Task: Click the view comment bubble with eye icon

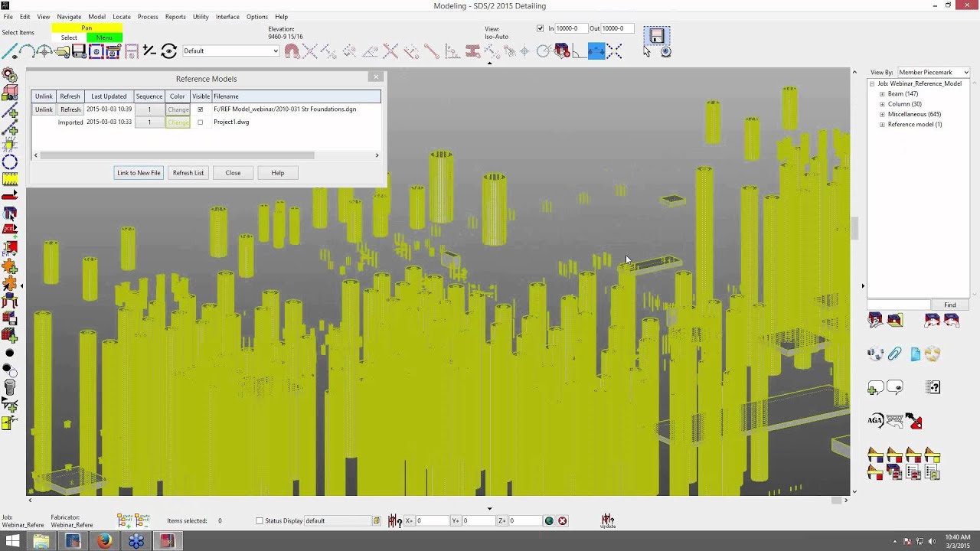Action: (894, 387)
